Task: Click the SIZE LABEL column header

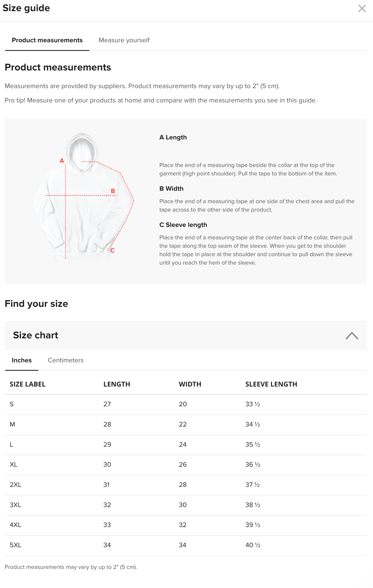Action: point(28,384)
